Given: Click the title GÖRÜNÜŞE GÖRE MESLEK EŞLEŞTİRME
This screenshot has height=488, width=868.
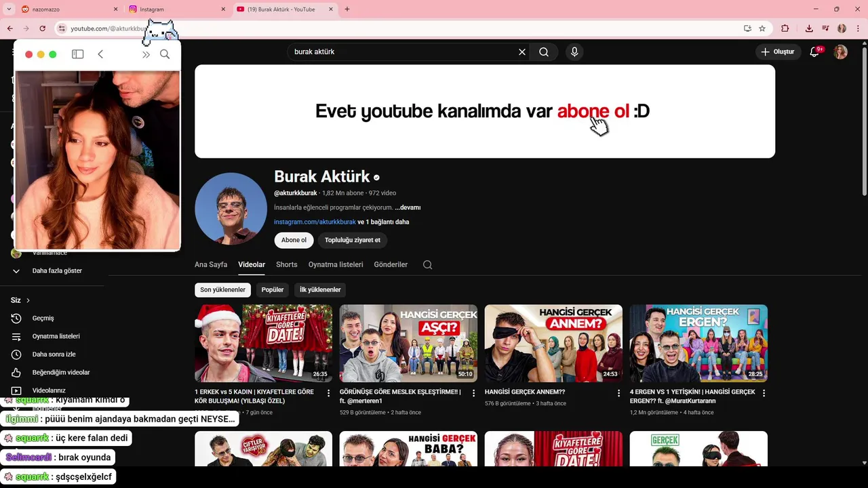Looking at the screenshot, I should click(x=401, y=396).
